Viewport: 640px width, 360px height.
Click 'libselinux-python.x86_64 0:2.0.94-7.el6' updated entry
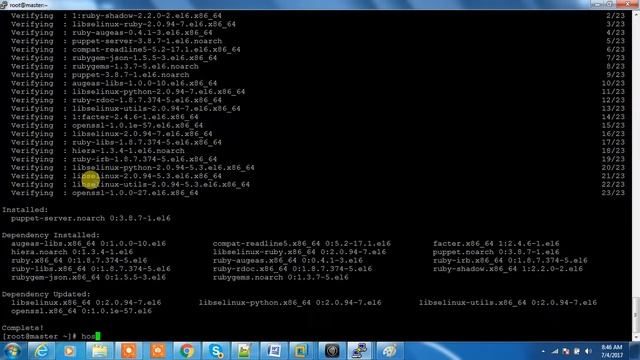point(290,302)
